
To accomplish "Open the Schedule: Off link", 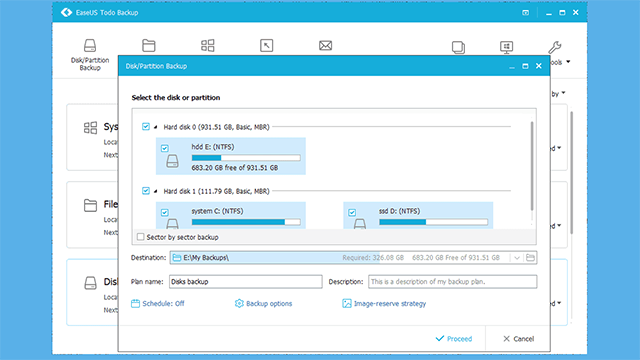I will coord(163,303).
